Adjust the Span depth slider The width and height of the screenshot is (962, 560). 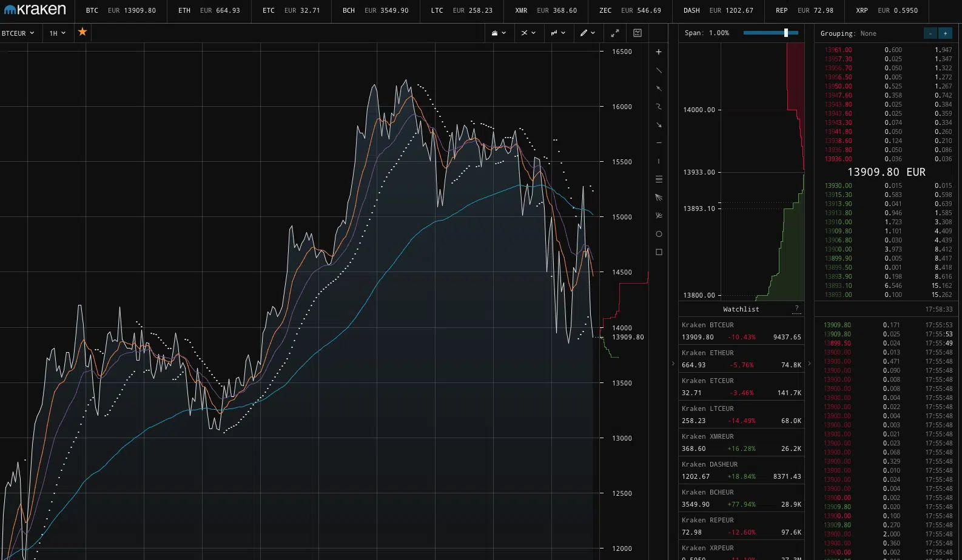tap(786, 33)
